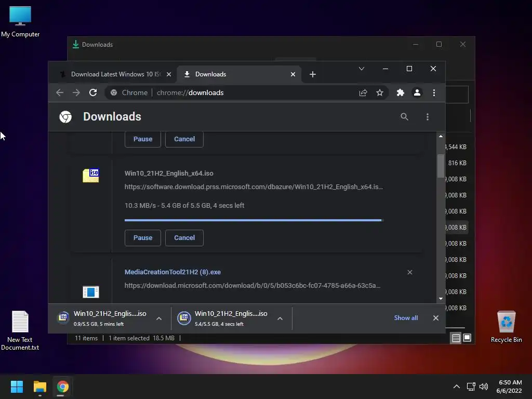Click the MediaCreationTool21H2 exe file icon

91,292
